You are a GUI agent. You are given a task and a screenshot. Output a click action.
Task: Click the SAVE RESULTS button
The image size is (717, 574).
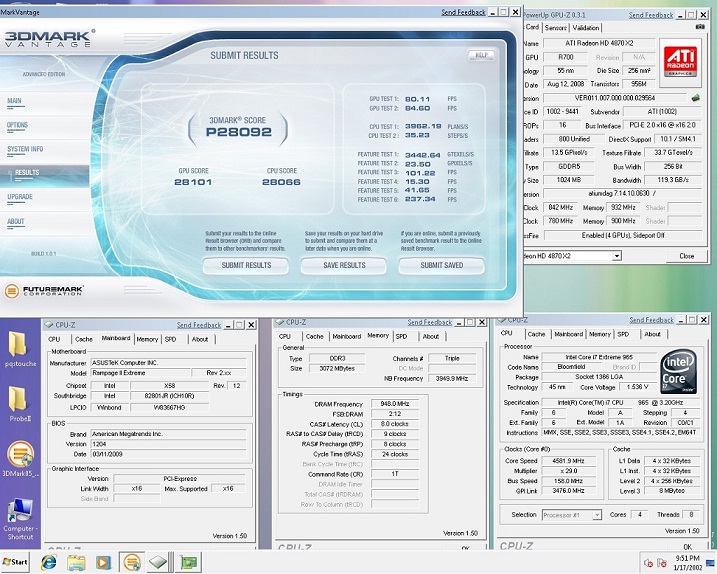coord(344,265)
